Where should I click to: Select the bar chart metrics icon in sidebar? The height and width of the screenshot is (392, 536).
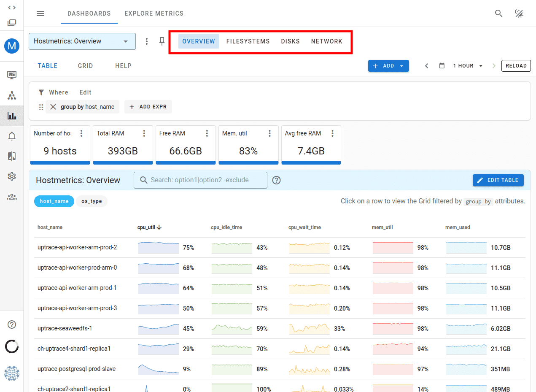click(x=11, y=116)
